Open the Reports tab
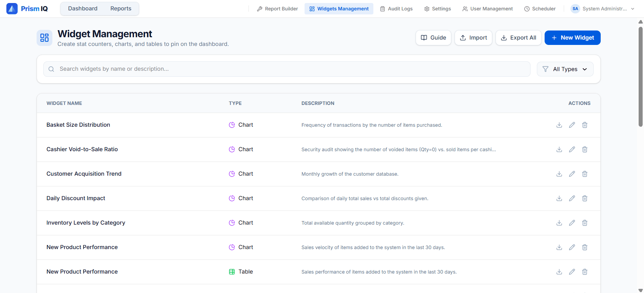 click(x=121, y=9)
